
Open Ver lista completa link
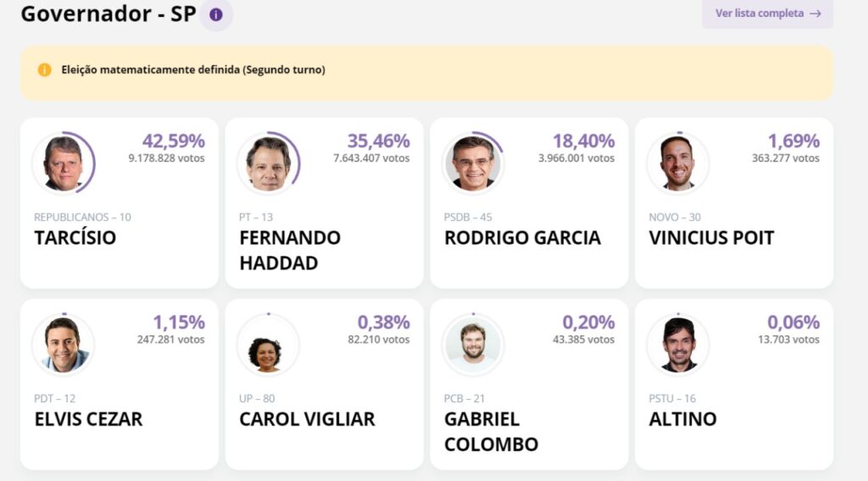(x=767, y=14)
